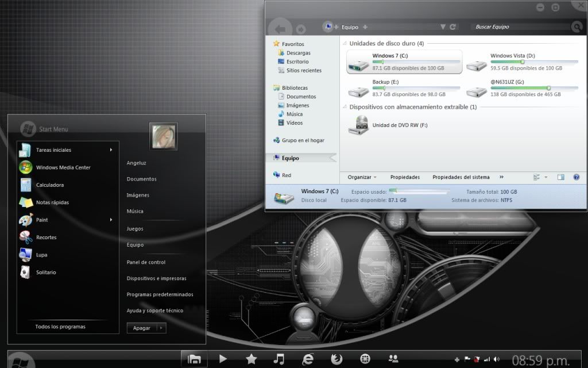The image size is (588, 368).
Task: Click the user account picture
Action: pos(164,136)
